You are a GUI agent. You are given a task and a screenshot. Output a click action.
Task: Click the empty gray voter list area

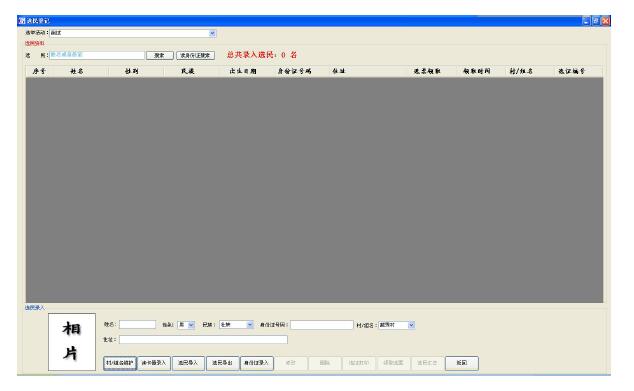click(x=314, y=190)
